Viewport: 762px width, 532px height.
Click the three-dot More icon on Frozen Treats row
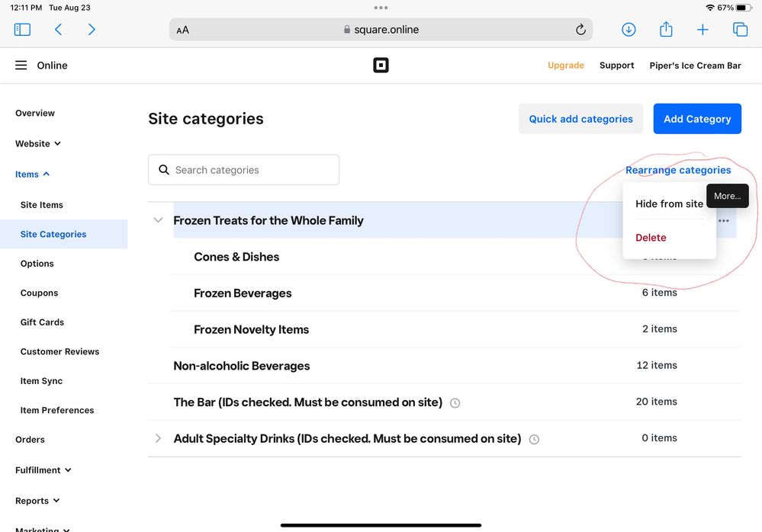point(723,221)
